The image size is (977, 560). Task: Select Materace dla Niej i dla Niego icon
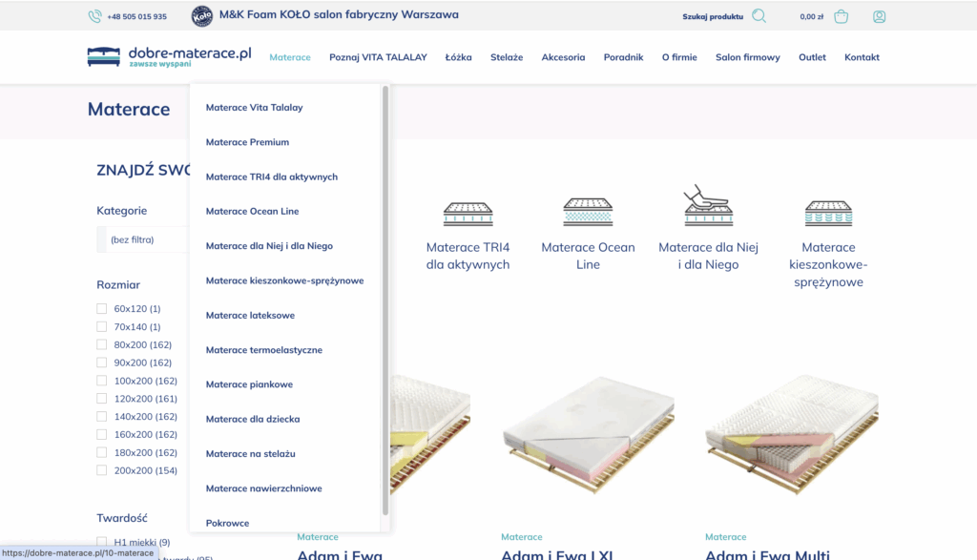(x=708, y=205)
